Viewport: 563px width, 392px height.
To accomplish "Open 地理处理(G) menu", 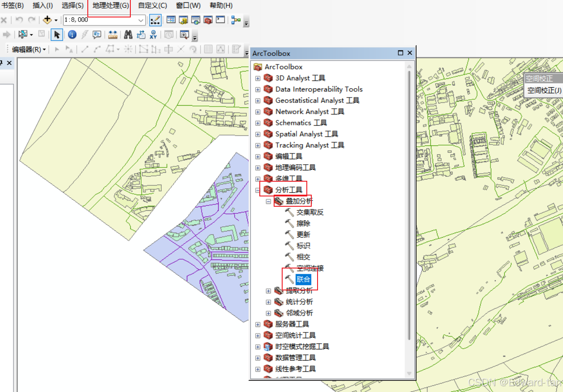I will point(111,6).
